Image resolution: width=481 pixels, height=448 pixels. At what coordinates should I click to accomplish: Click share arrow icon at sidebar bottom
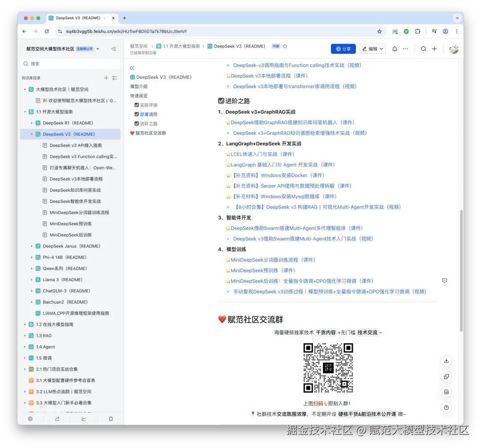pyautogui.click(x=57, y=419)
